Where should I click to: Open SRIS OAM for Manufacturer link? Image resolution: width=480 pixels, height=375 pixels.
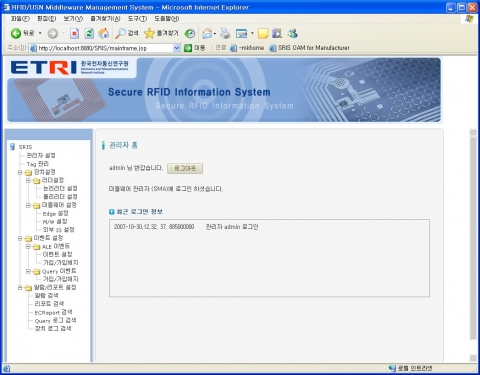[x=310, y=48]
